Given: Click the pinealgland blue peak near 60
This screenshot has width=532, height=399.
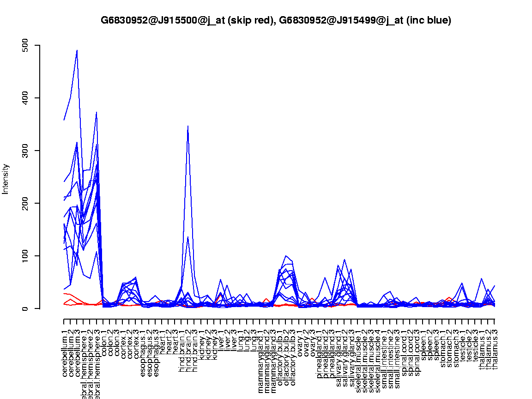Looking at the screenshot, I should coord(325,278).
